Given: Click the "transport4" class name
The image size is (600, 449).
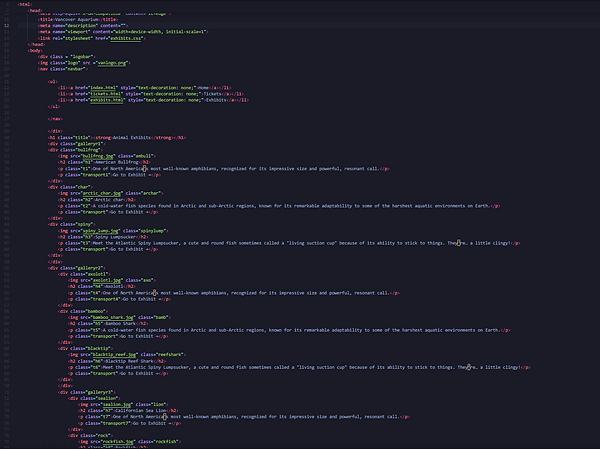Looking at the screenshot, I should tap(104, 299).
